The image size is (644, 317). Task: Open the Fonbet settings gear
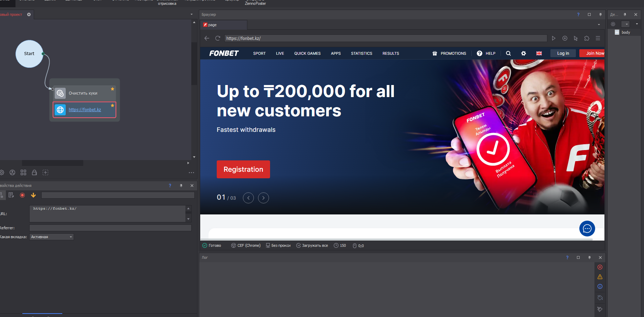pyautogui.click(x=524, y=53)
